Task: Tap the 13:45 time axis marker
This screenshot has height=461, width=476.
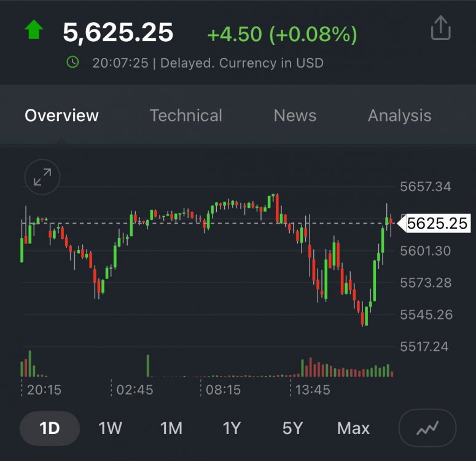Action: (x=313, y=390)
